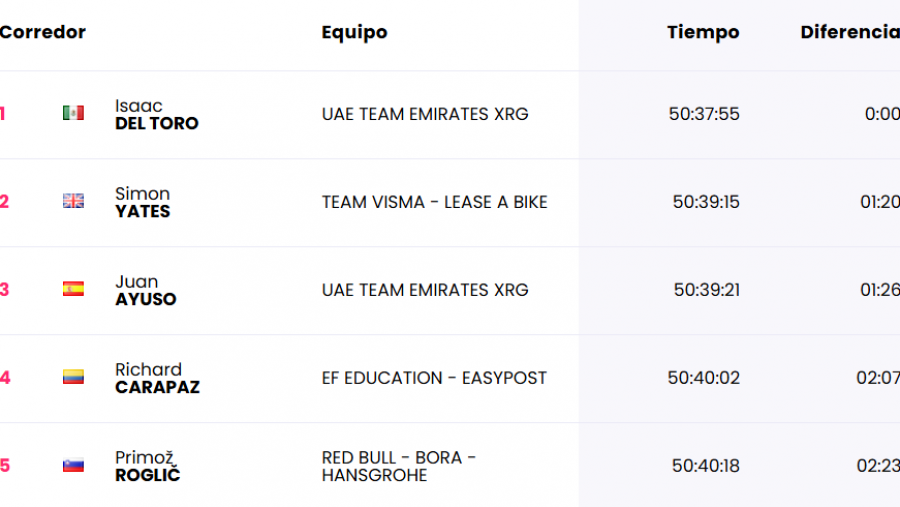
Task: Click the time 50:37:55
Action: coord(704,114)
